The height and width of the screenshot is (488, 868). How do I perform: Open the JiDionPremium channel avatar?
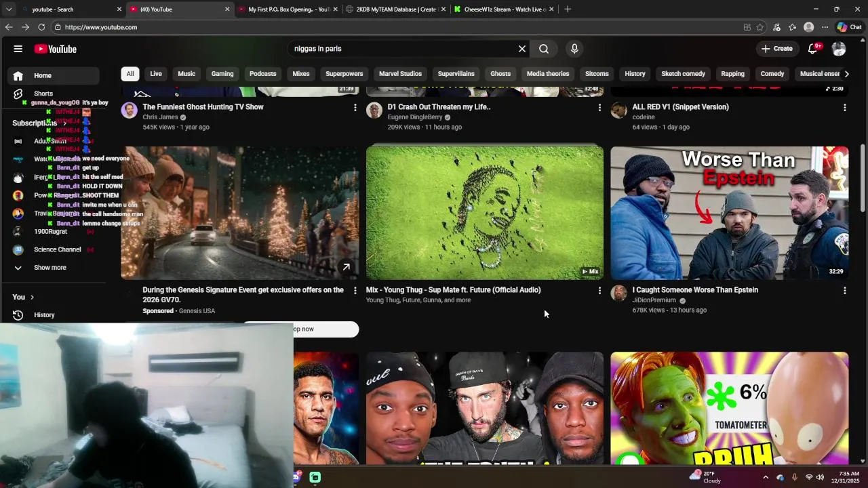619,293
